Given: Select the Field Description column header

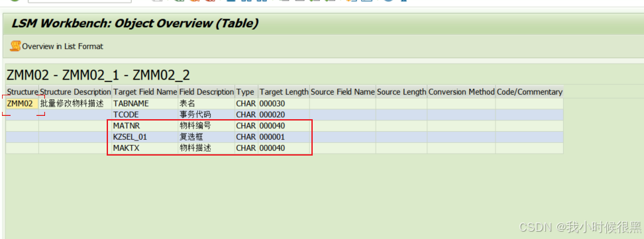Looking at the screenshot, I should 207,92.
